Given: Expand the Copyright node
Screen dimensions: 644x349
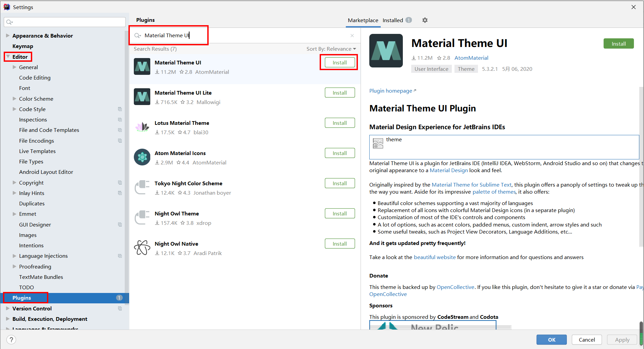Looking at the screenshot, I should [x=14, y=183].
